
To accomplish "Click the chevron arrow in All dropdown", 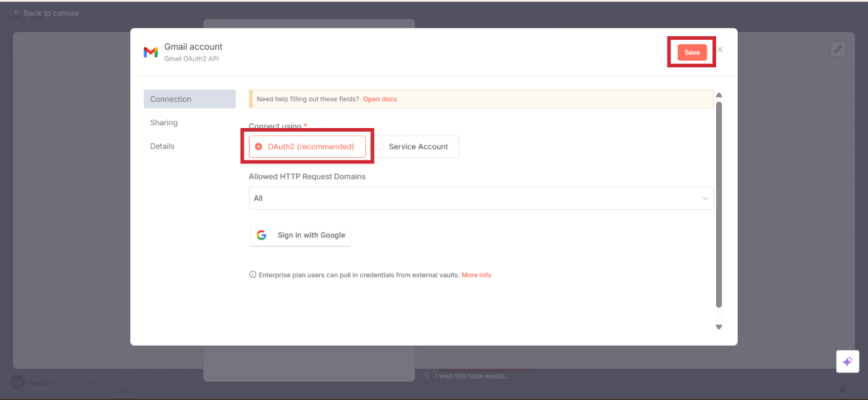I will tap(705, 198).
